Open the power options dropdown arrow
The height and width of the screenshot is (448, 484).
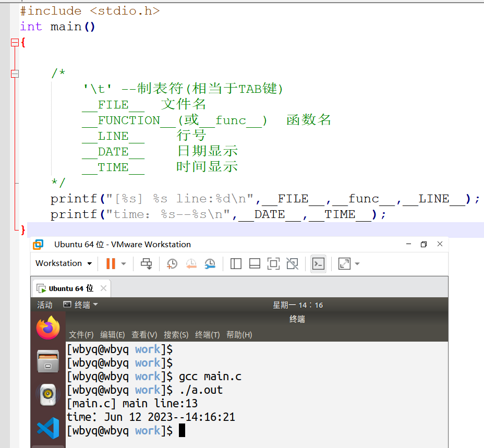(124, 264)
